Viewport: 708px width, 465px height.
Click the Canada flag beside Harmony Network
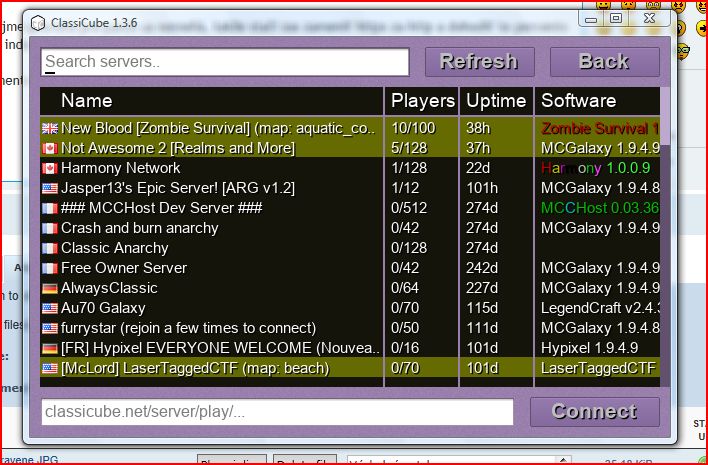50,168
